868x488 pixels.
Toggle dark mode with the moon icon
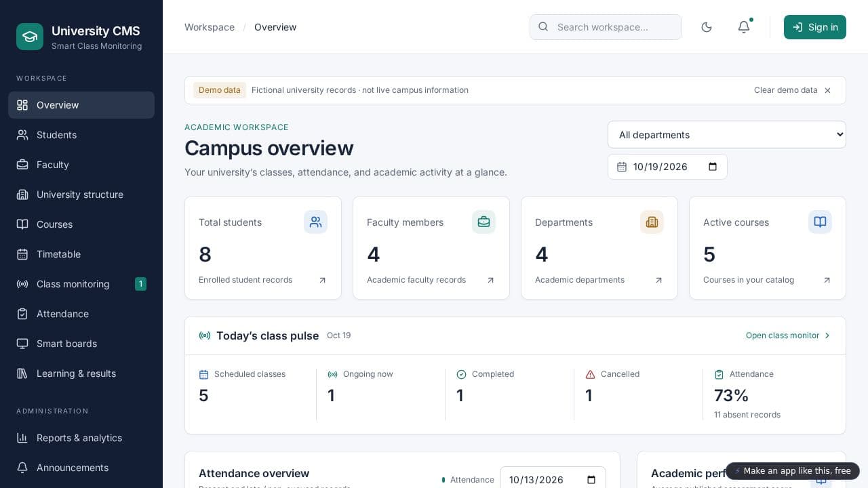[x=707, y=27]
